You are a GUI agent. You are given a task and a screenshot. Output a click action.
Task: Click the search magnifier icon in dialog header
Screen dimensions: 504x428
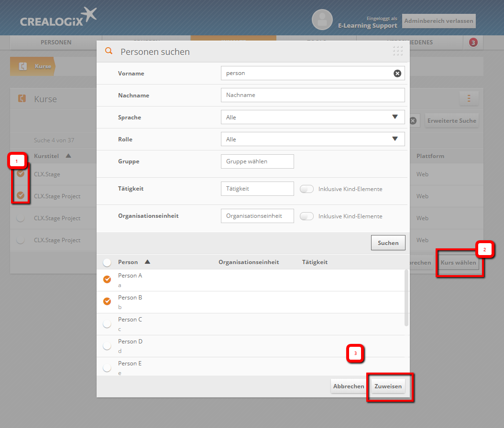click(109, 52)
